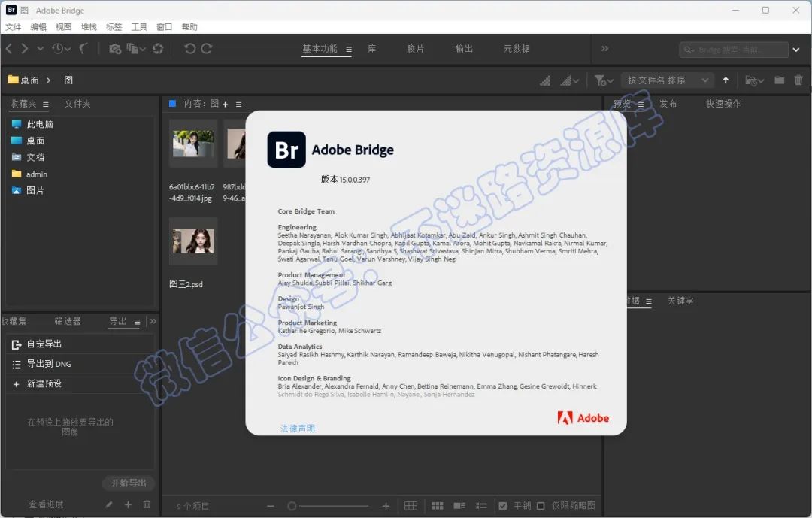The image size is (812, 518).
Task: Click 查看进度 link
Action: tap(46, 504)
